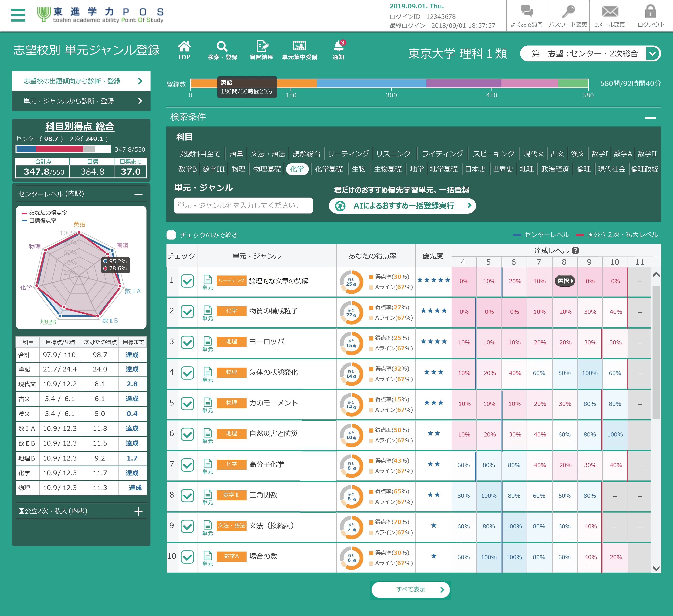Uncheck row 7 高分子化学 checkbox

(x=187, y=465)
